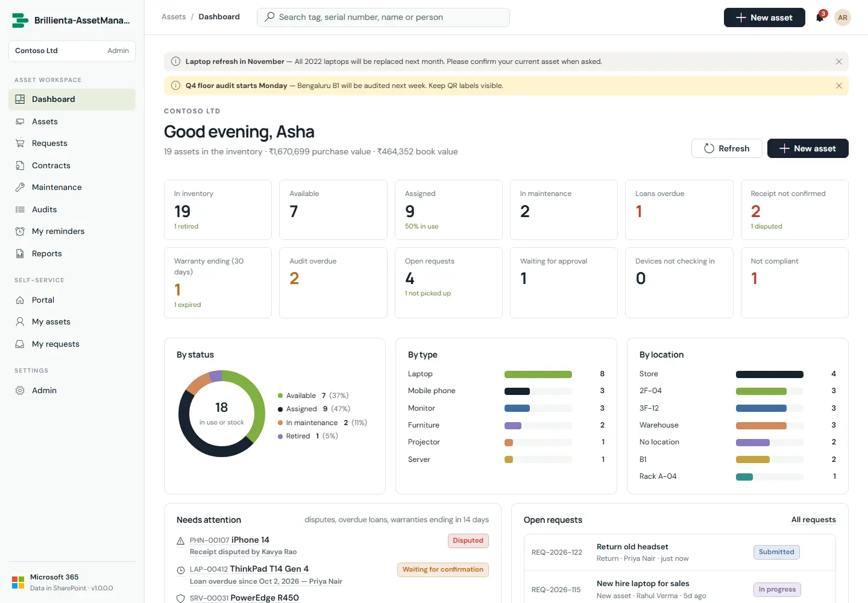Click the In progress status badge
This screenshot has height=603, width=868.
(x=777, y=590)
